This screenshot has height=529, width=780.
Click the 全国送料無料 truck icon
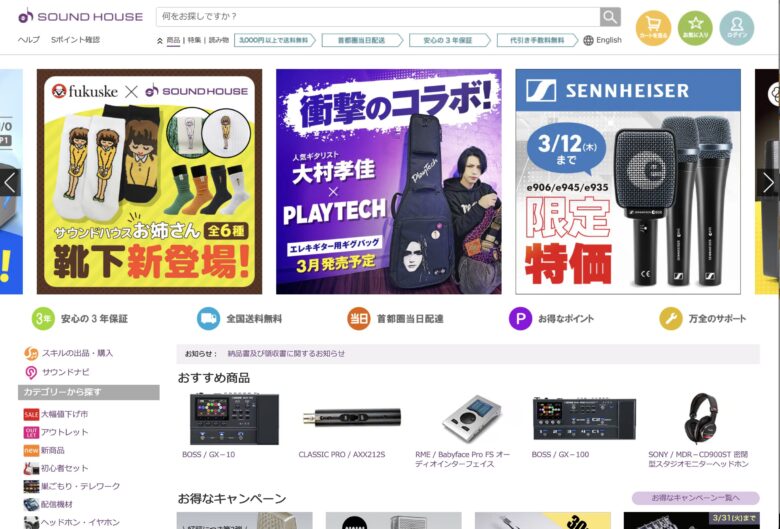point(208,319)
